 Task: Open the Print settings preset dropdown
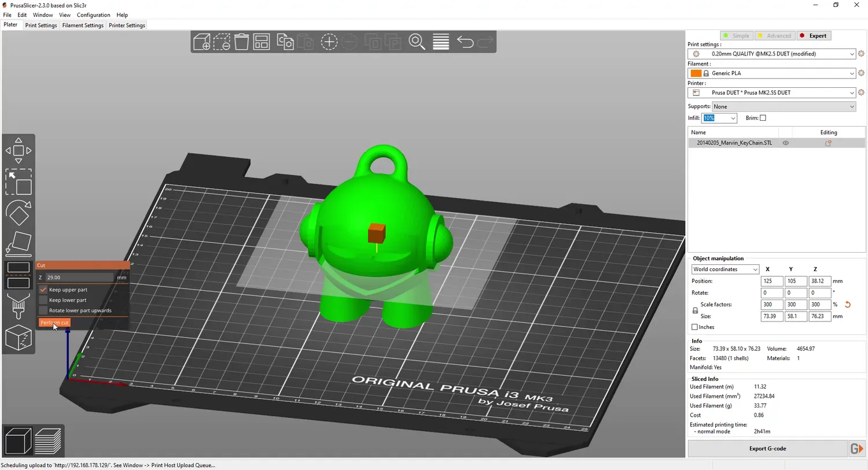click(x=772, y=54)
